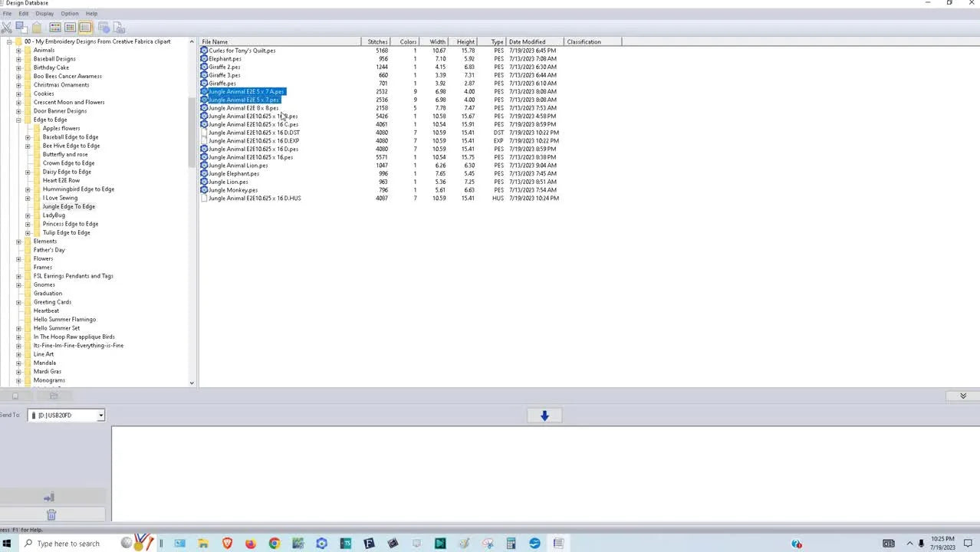Switch to small thumbnails view

pyautogui.click(x=70, y=28)
